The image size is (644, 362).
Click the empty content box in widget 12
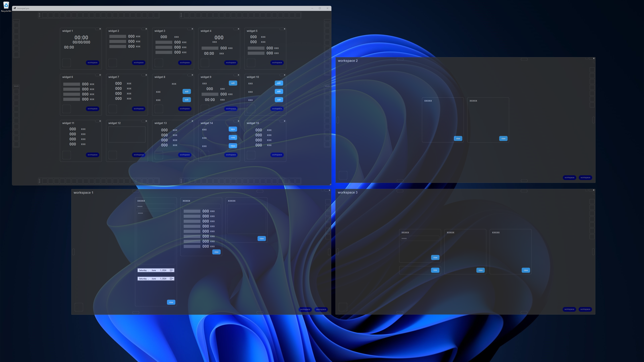pyautogui.click(x=127, y=135)
